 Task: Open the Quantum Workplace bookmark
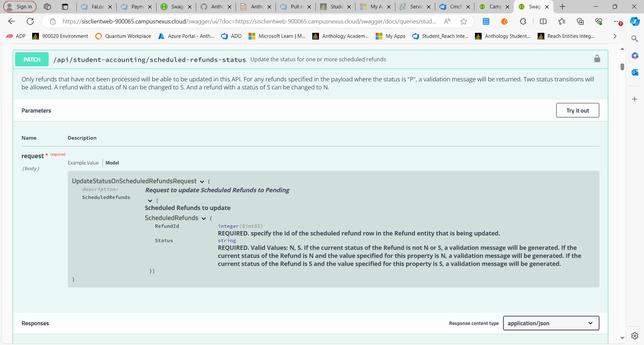coord(123,36)
